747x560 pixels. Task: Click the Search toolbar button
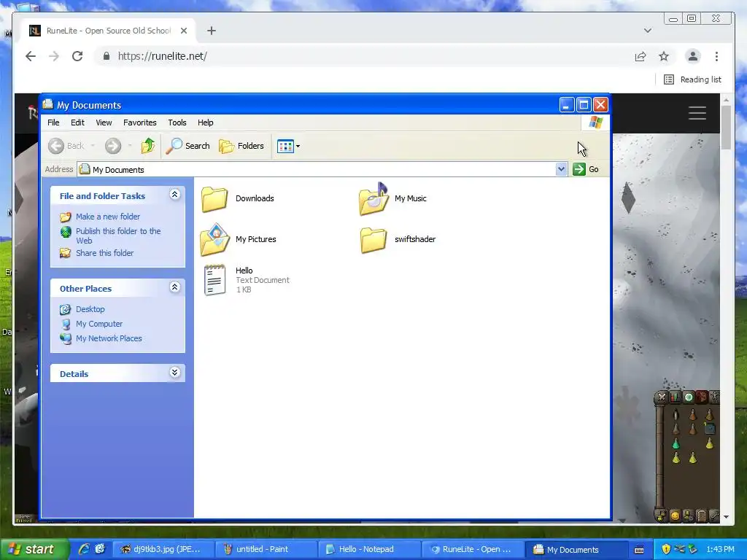188,146
